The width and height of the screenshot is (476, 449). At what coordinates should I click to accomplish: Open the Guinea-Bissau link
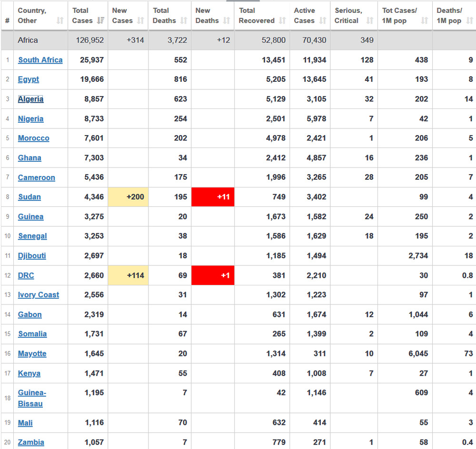[x=32, y=398]
